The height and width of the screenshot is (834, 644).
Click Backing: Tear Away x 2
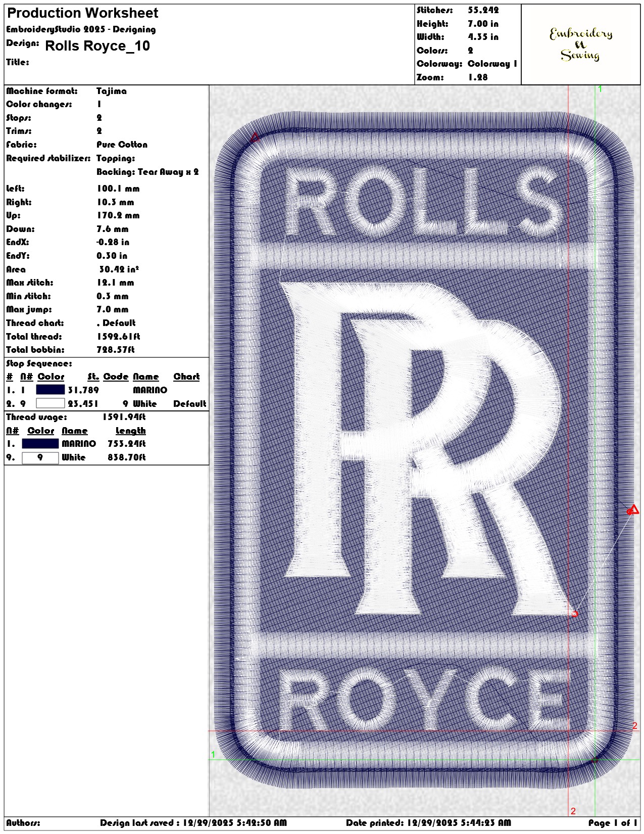[x=147, y=172]
